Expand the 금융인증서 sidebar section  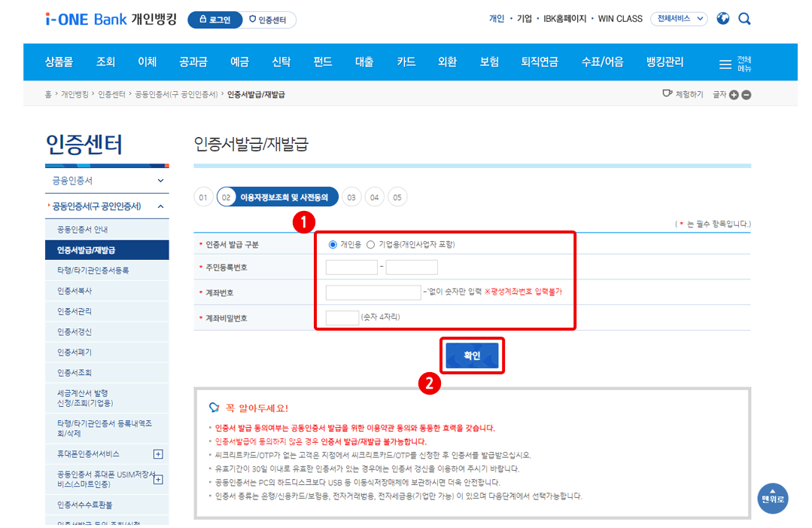107,181
